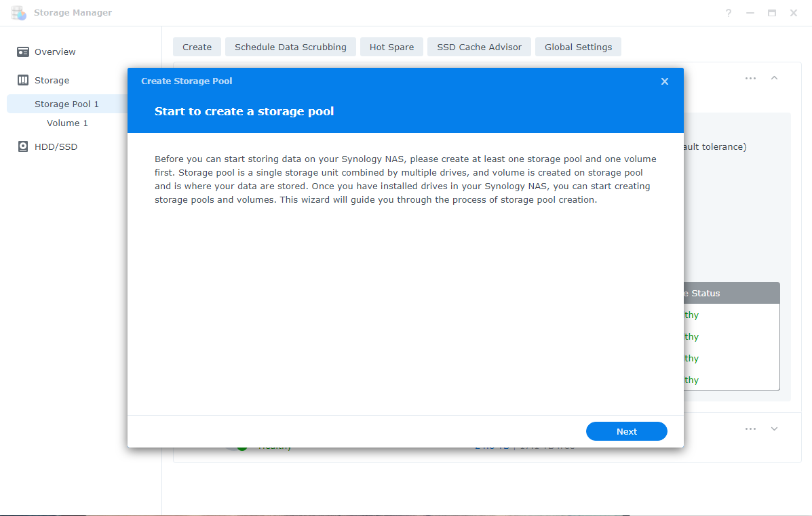
Task: Collapse the upper storage pool panel
Action: [774, 78]
